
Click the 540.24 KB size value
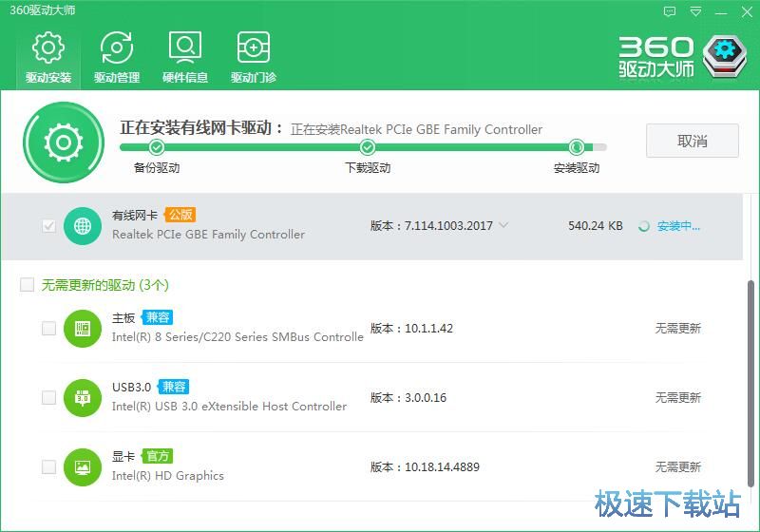click(596, 226)
